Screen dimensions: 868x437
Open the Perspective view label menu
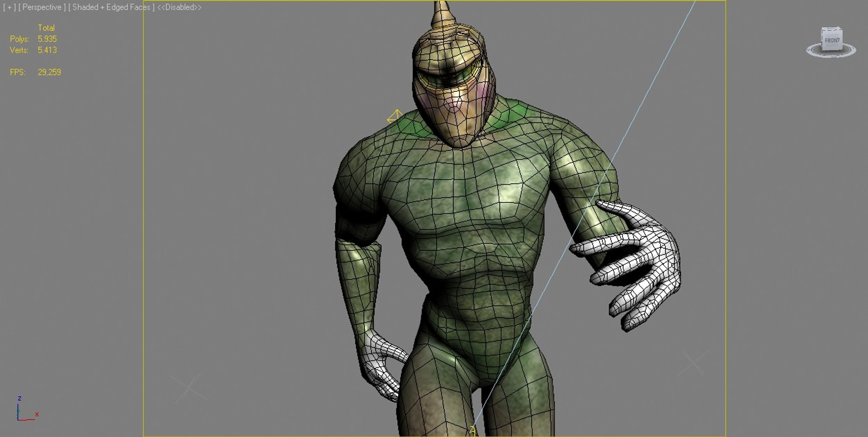tap(42, 7)
